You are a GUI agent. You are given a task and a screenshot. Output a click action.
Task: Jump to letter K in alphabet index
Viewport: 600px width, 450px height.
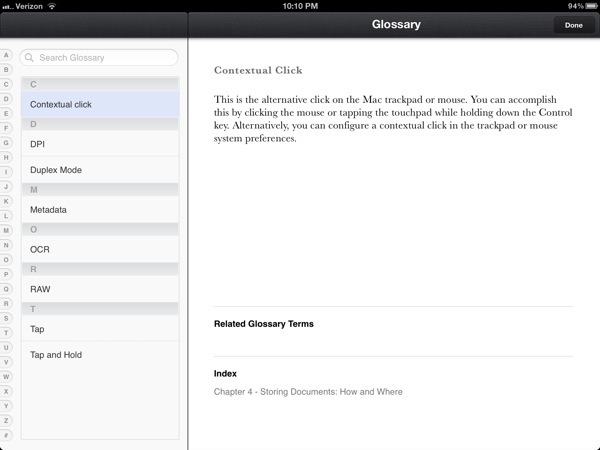[6, 201]
